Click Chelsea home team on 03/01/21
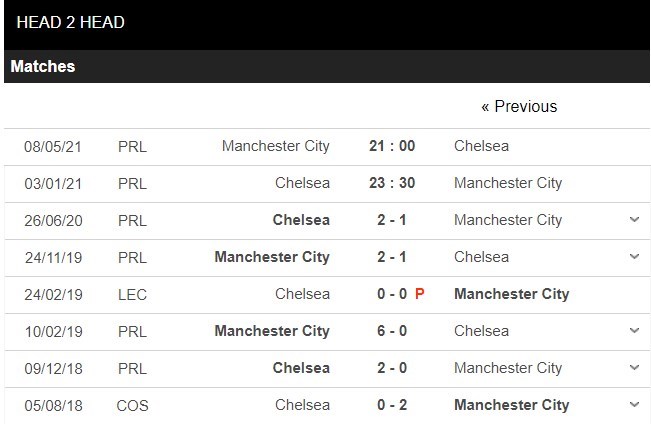651x424 pixels. coord(302,183)
